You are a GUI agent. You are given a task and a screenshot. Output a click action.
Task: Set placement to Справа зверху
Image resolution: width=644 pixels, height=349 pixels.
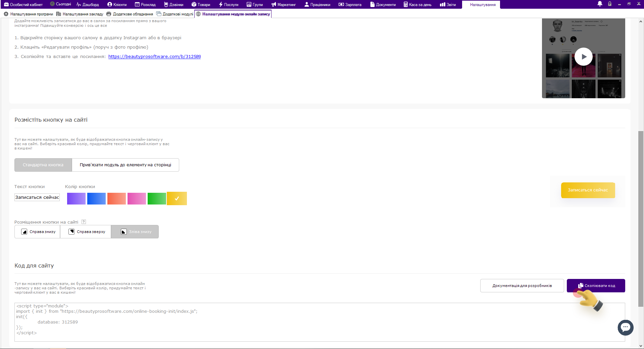[86, 232]
